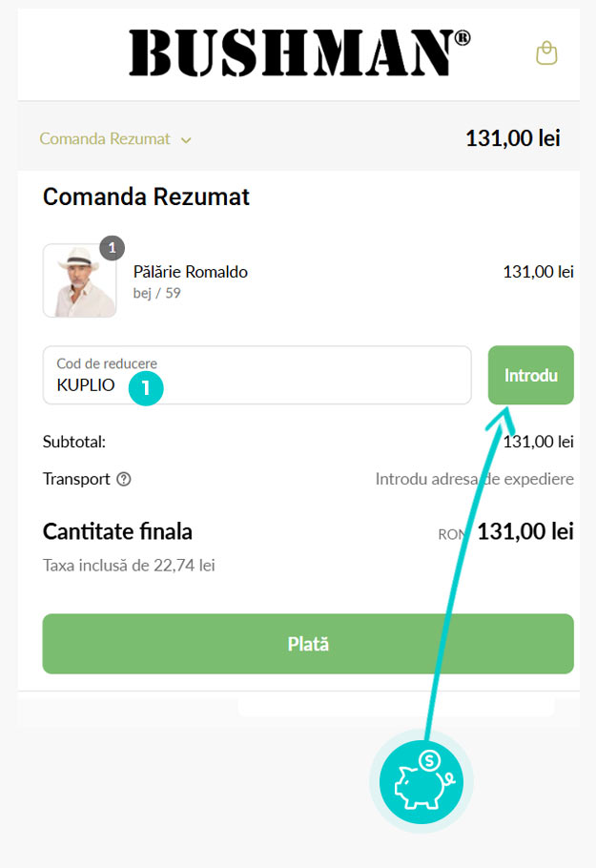596x868 pixels.
Task: Collapse the Comanda Rezumat chevron
Action: pyautogui.click(x=186, y=140)
